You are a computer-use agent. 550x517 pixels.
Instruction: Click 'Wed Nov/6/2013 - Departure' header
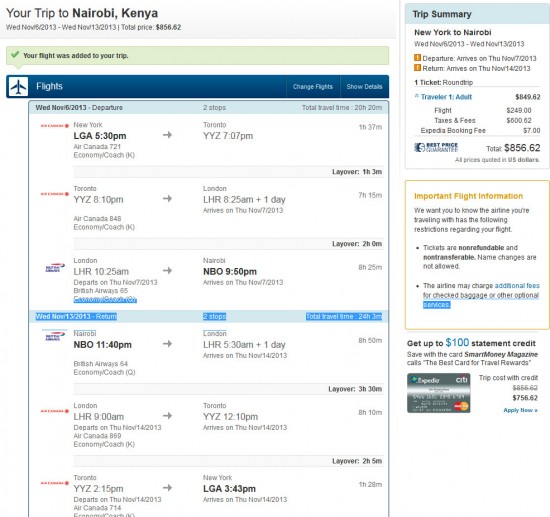click(79, 107)
